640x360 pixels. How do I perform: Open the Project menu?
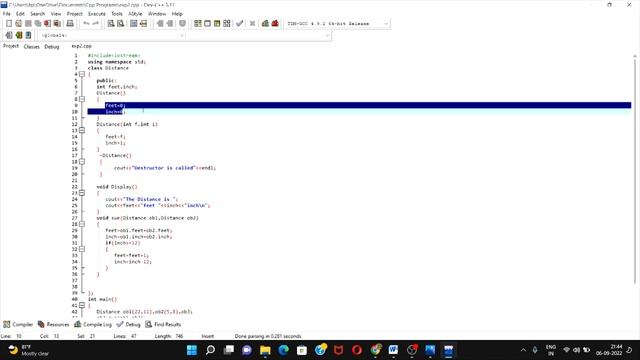(75, 14)
